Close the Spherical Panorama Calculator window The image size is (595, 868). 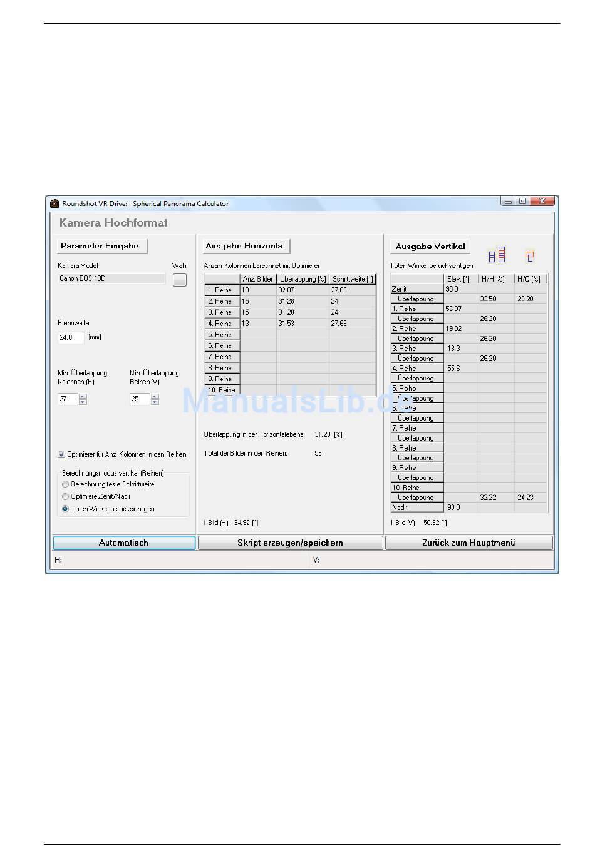542,202
